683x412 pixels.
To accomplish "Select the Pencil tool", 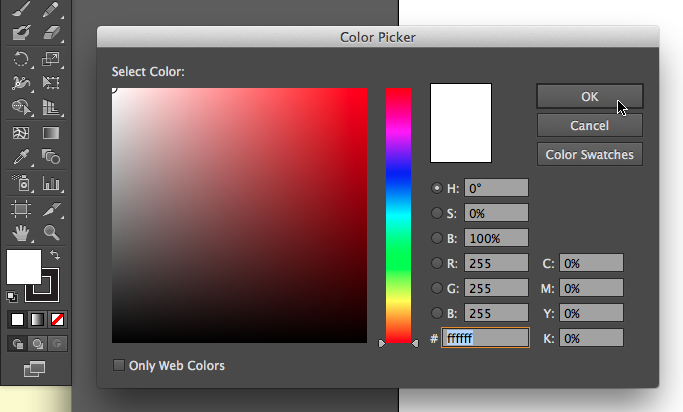I will pyautogui.click(x=51, y=9).
